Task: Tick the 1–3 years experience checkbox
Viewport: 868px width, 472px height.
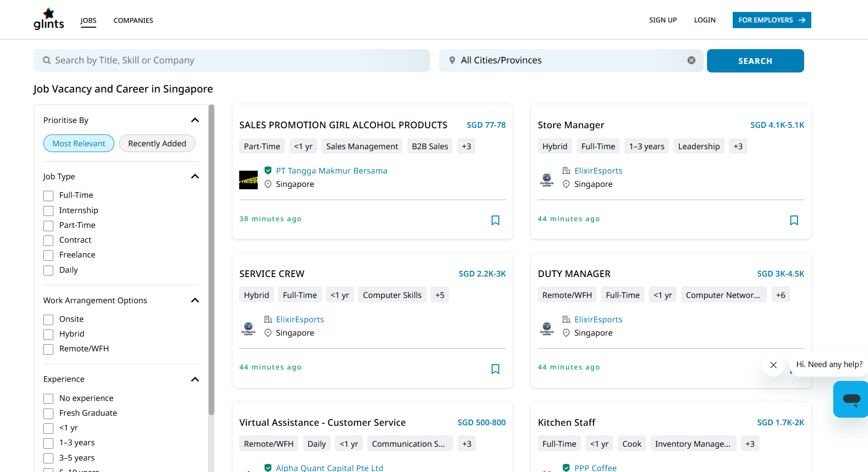Action: (48, 443)
